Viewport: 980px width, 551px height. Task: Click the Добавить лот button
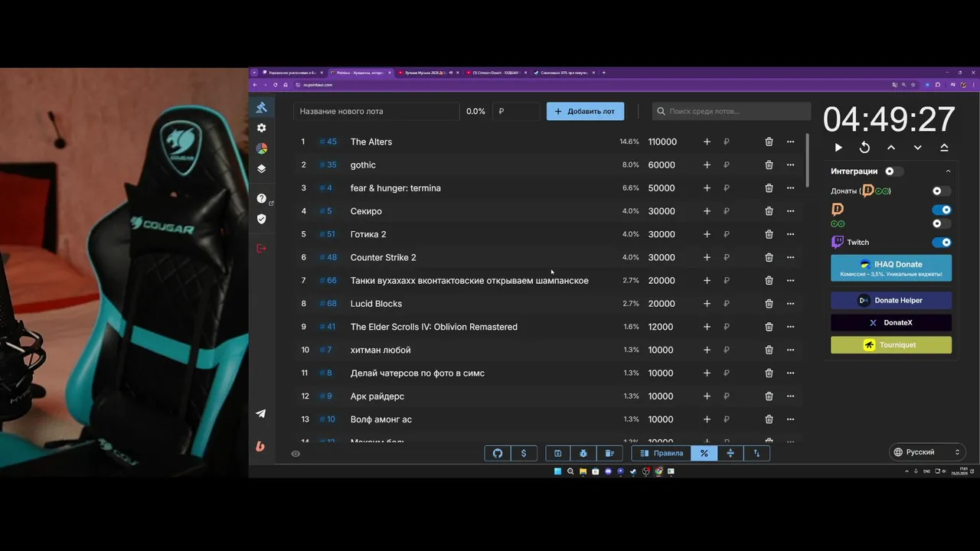pyautogui.click(x=585, y=111)
